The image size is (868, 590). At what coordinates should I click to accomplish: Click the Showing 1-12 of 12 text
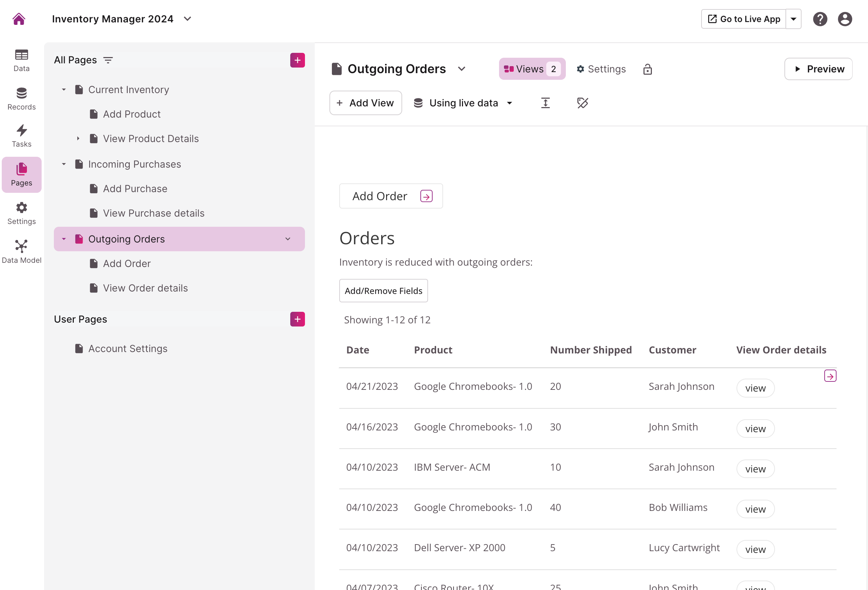point(387,320)
